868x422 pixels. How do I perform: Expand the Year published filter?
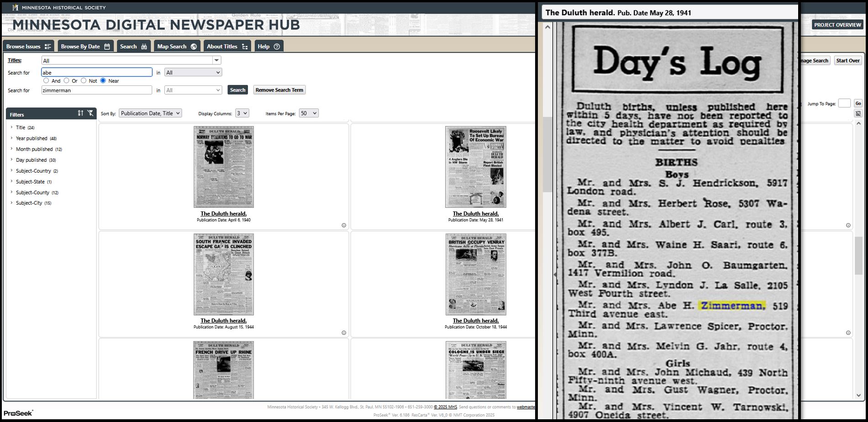[31, 138]
